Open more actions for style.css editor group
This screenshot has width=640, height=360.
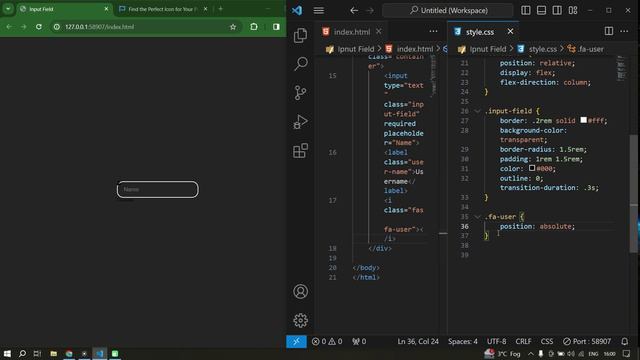[x=624, y=31]
